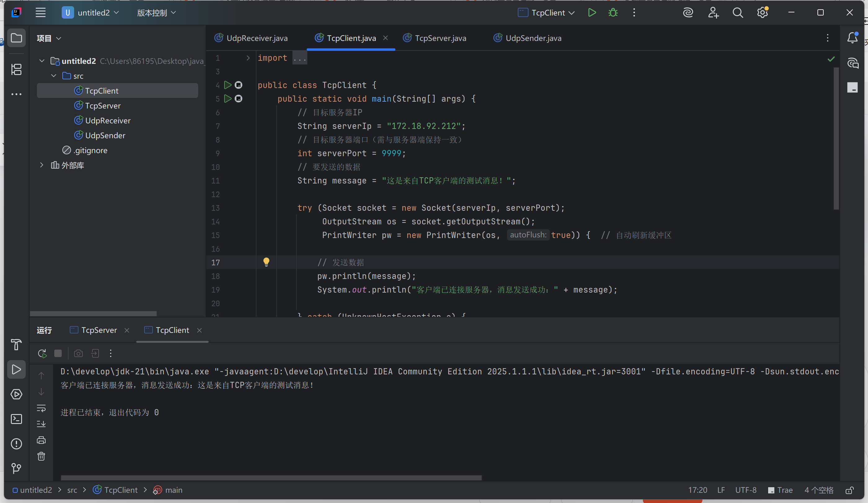Screen dimensions: 868x503
Task: Open the Build hammer tool window
Action: (x=16, y=344)
